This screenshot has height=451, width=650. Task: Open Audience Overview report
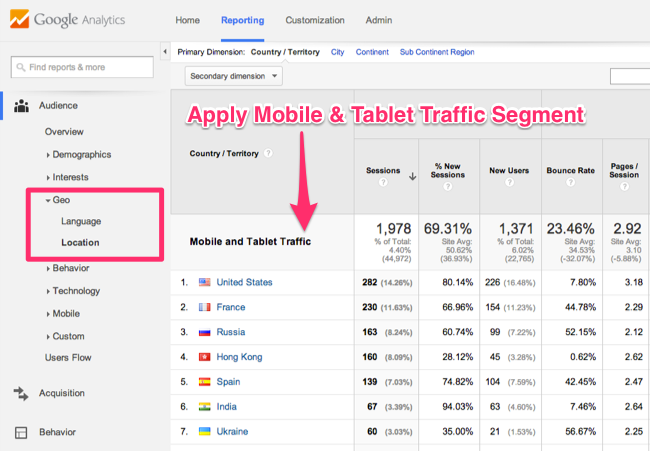(x=64, y=132)
